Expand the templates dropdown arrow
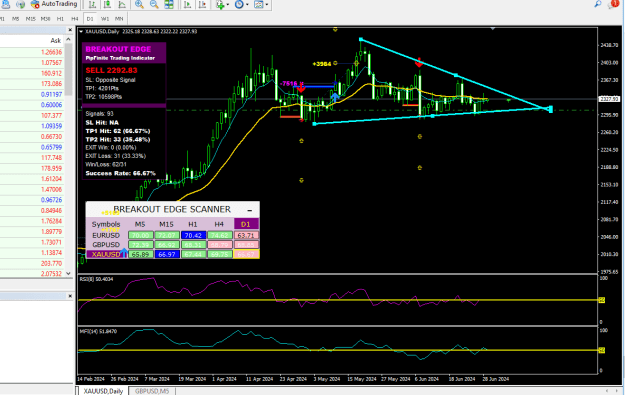The height and width of the screenshot is (395, 625). [x=267, y=5]
